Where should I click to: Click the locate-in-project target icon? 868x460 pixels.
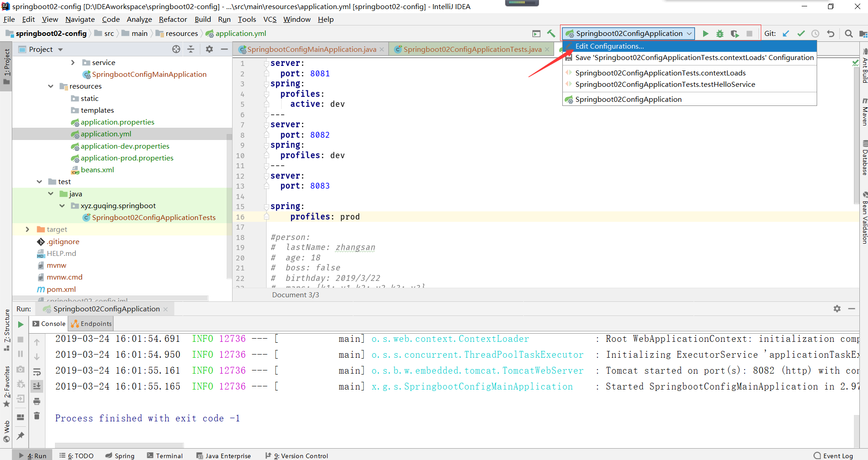[x=176, y=49]
